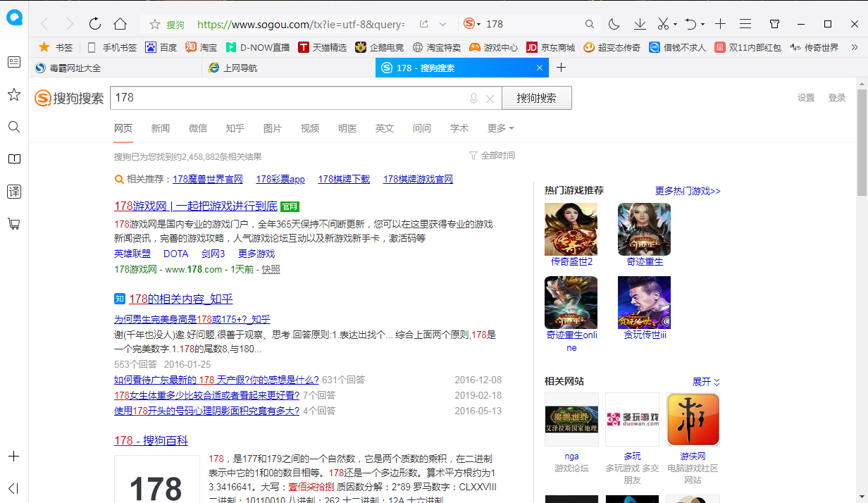Open the translate panel via the 译 sidebar icon
Image resolution: width=868 pixels, height=503 pixels.
click(x=14, y=191)
